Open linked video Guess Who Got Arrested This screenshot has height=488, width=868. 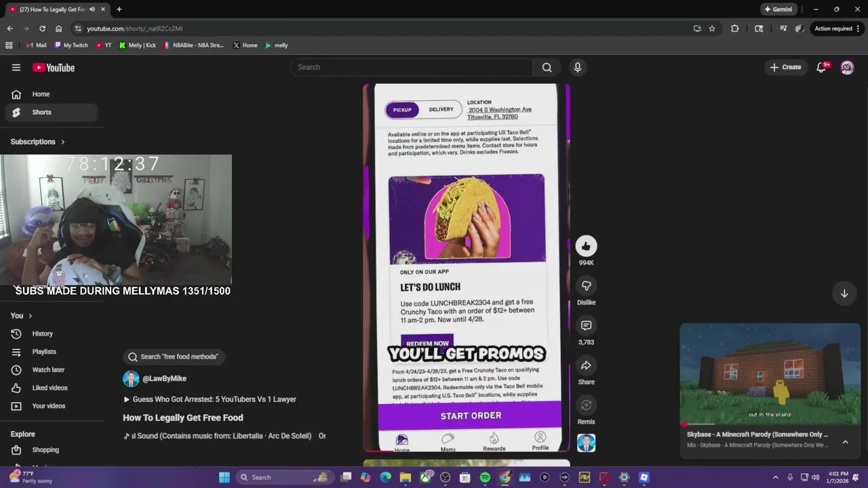[x=210, y=399]
